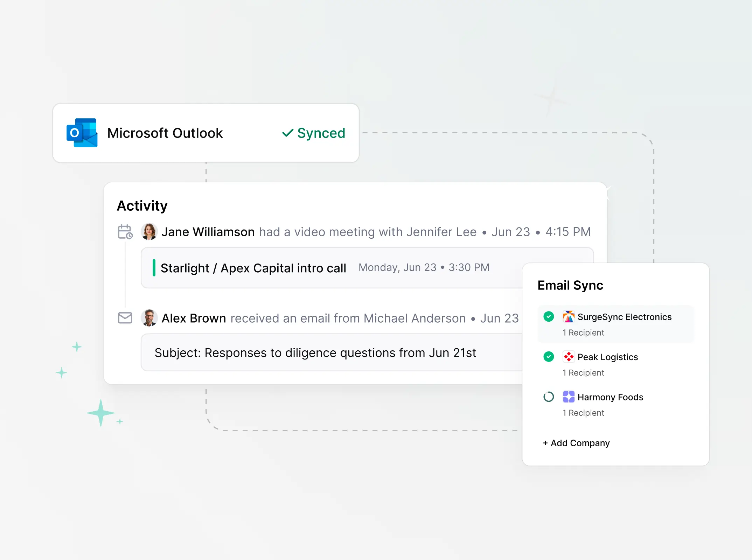This screenshot has width=752, height=560.
Task: Click 1 Recipient under SurgeSync Electronics
Action: coord(583,332)
